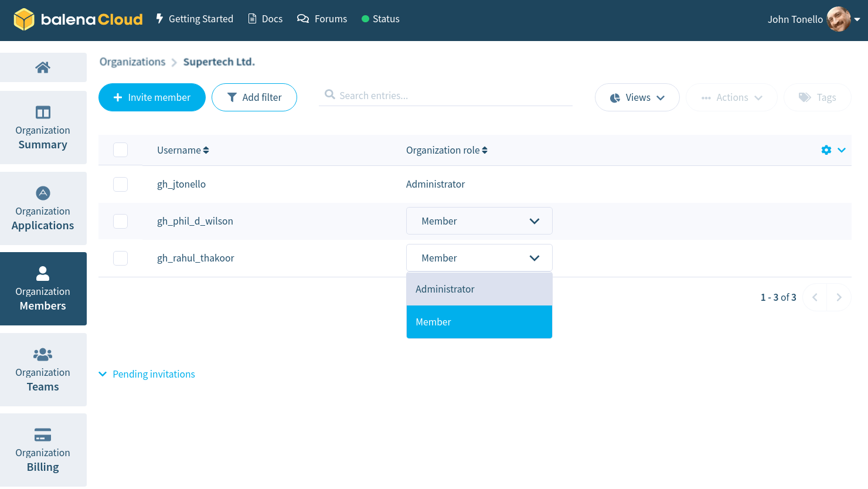Open Organization Applications page
This screenshot has height=489, width=868.
[x=43, y=209]
